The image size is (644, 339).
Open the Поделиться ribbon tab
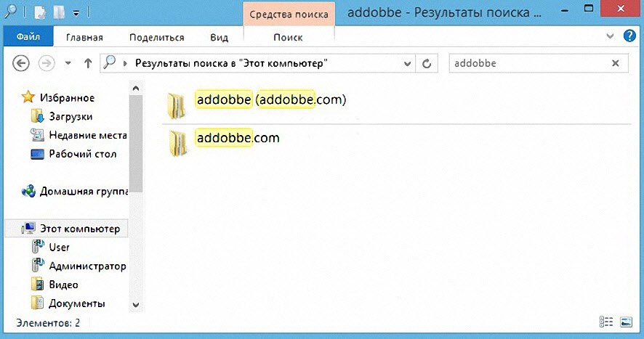pyautogui.click(x=156, y=37)
